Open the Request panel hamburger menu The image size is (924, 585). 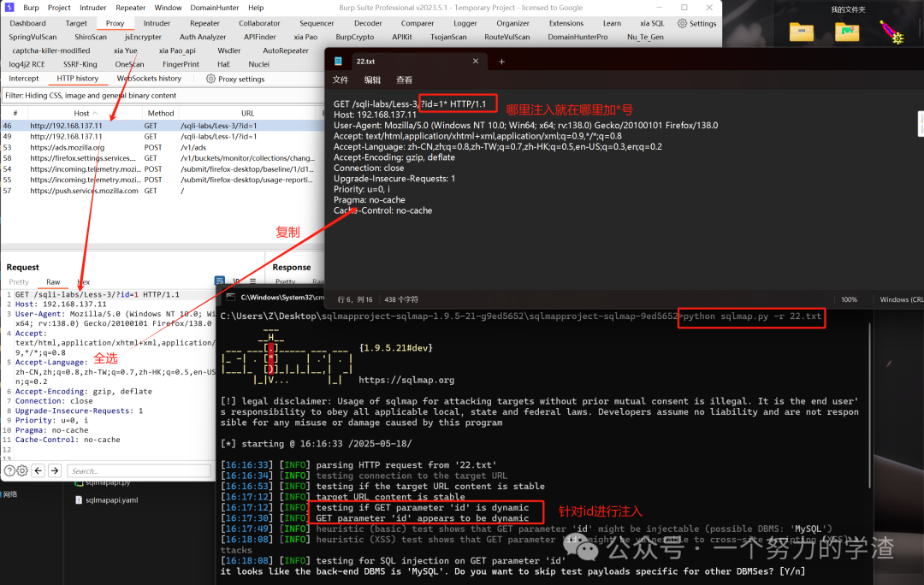252,281
